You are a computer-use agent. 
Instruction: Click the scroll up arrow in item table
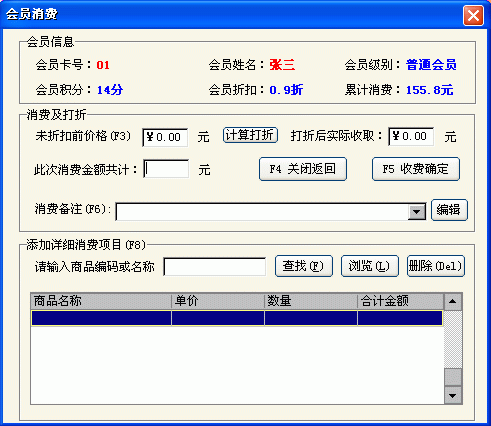tap(452, 302)
